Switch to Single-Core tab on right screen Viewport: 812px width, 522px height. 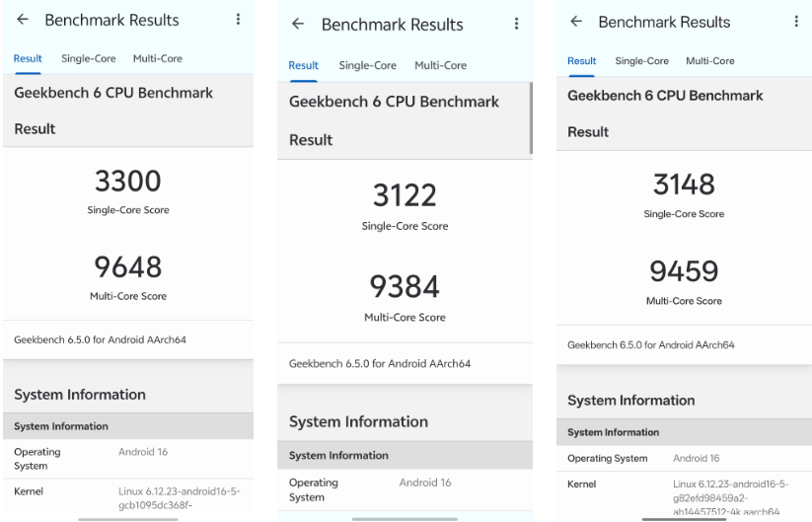(642, 61)
